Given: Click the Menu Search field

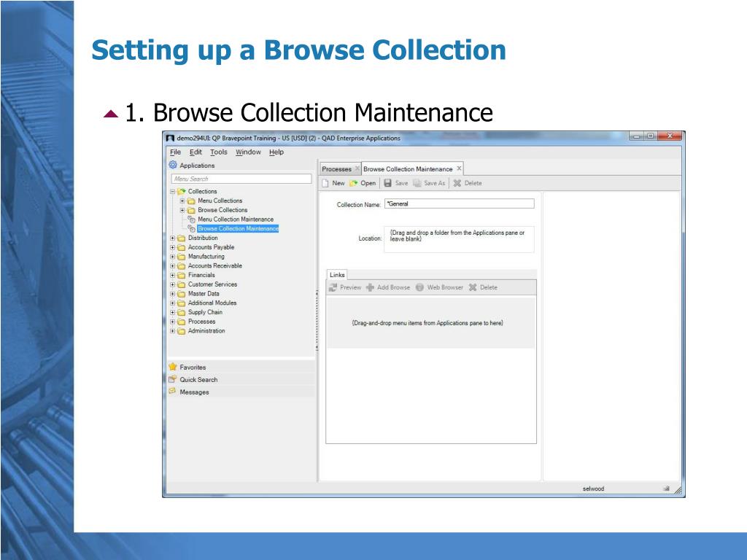Looking at the screenshot, I should [x=241, y=179].
